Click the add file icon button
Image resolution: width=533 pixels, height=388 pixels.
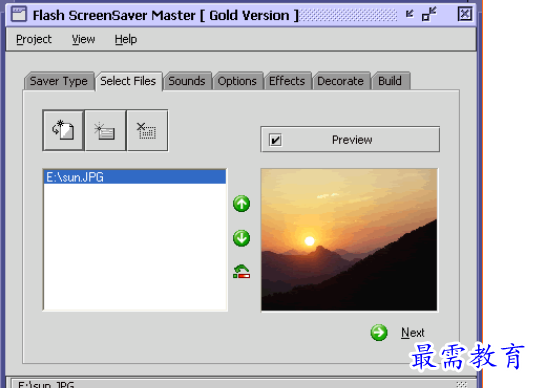pos(63,130)
